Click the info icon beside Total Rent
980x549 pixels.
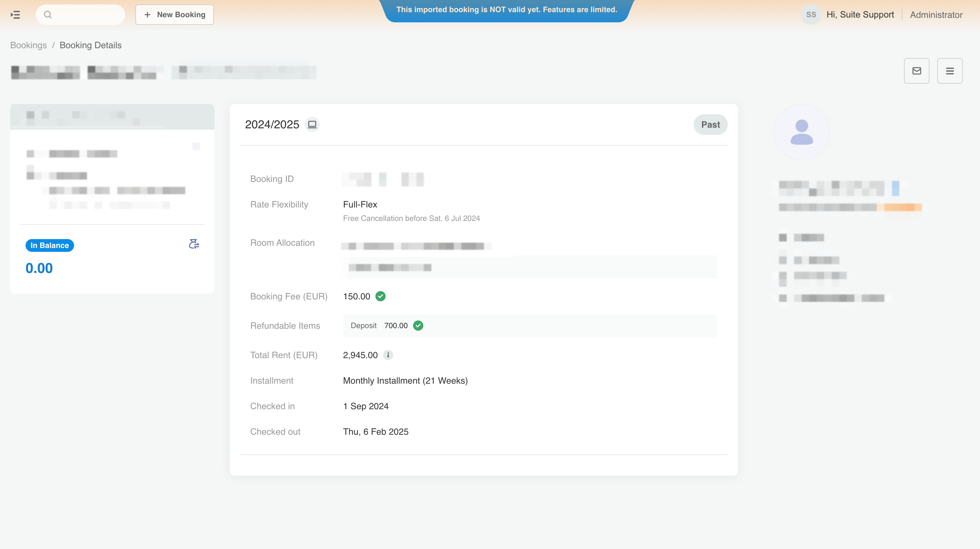pyautogui.click(x=388, y=355)
